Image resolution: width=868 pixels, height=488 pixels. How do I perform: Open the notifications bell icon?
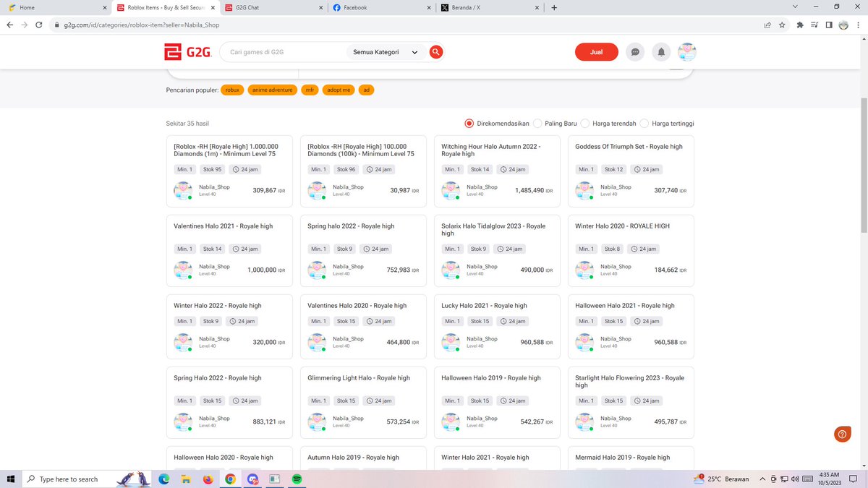coord(661,52)
